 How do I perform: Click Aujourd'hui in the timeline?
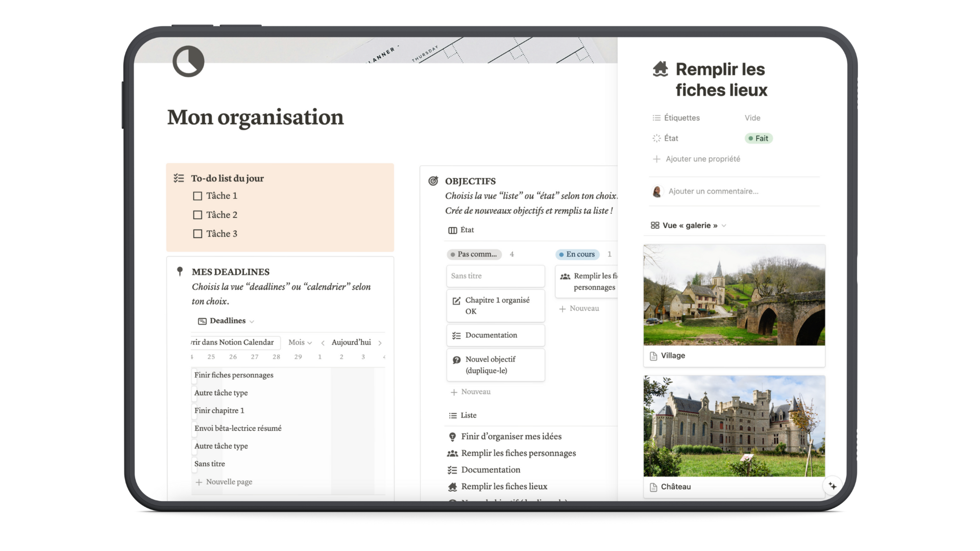point(351,342)
